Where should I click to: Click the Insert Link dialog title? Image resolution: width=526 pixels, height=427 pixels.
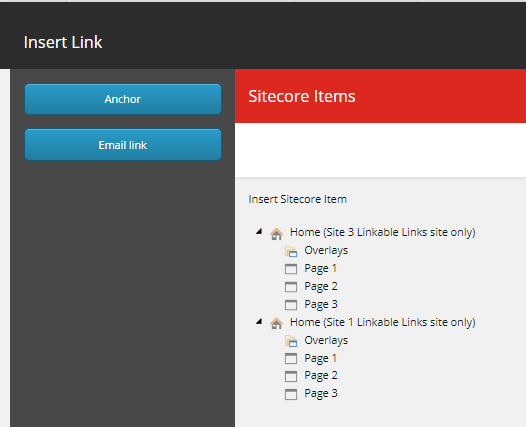(63, 42)
